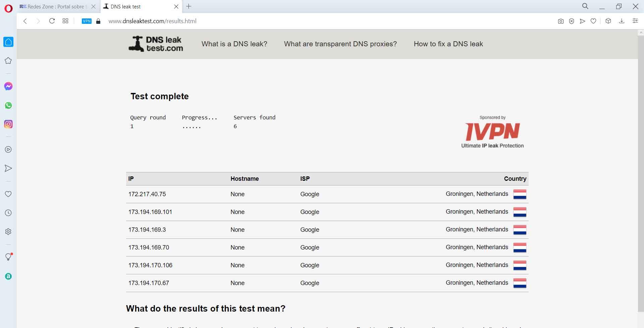Open the ad blocker shield icon
Screen dimensions: 644x328
pyautogui.click(x=572, y=21)
